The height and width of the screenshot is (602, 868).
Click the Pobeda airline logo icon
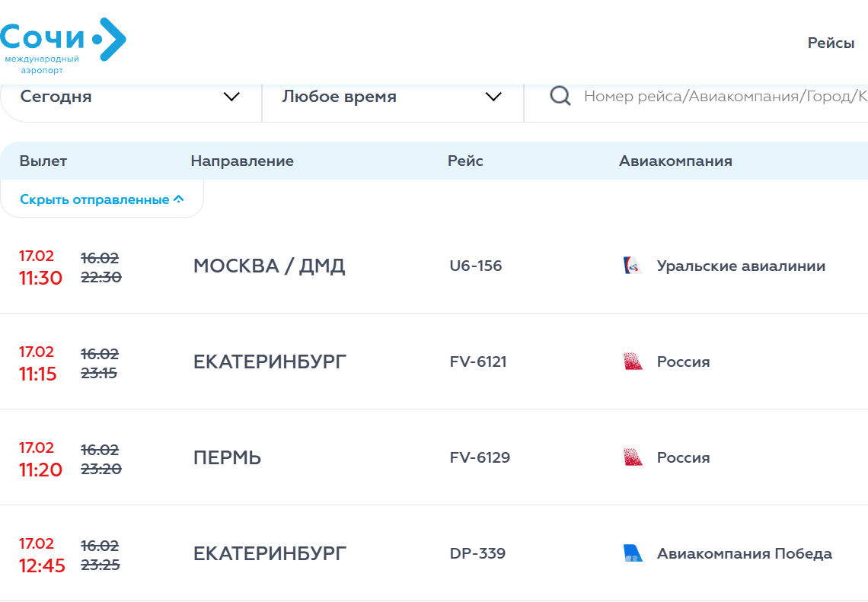[633, 554]
